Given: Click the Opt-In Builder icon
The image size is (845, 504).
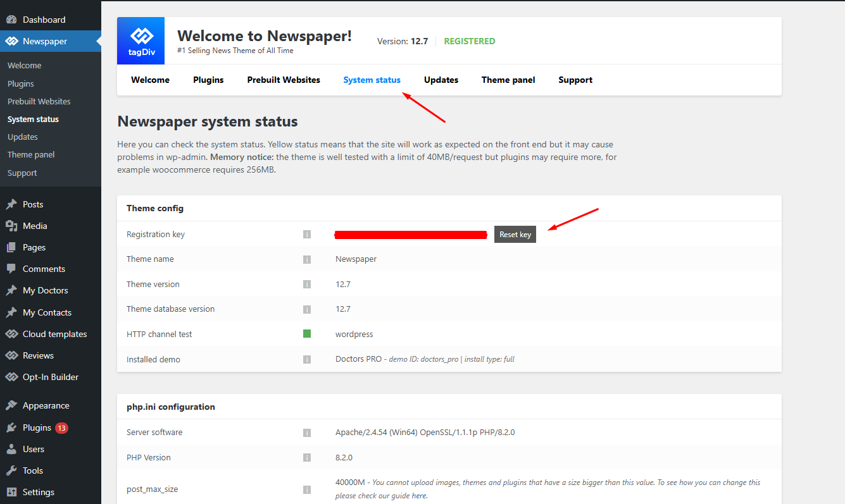Looking at the screenshot, I should pyautogui.click(x=11, y=377).
